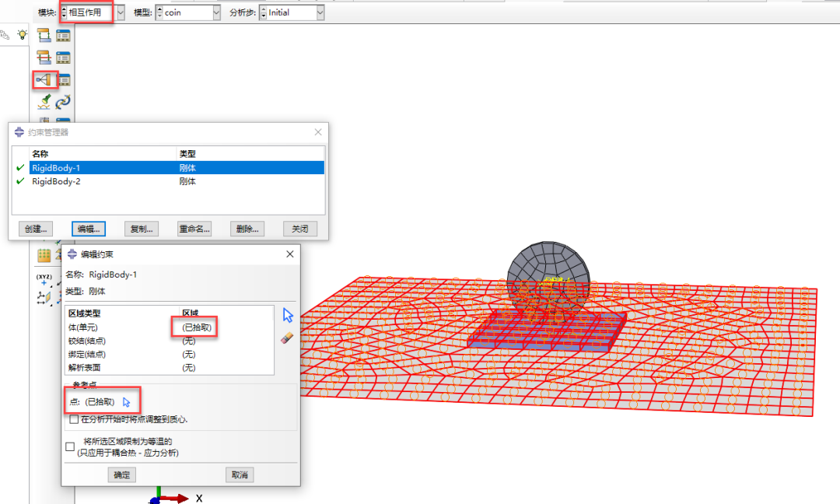Confirm with 确定 in Edit Constraint

[x=121, y=474]
